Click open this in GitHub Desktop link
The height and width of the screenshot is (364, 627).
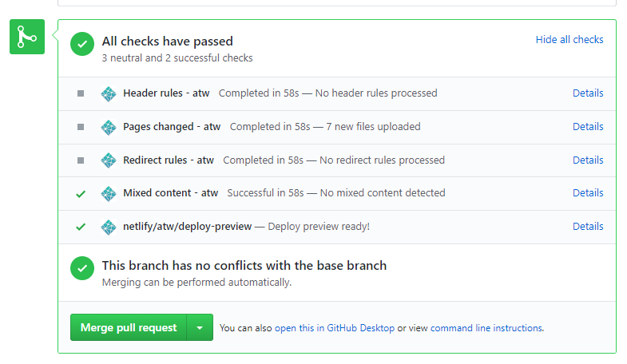coord(335,328)
